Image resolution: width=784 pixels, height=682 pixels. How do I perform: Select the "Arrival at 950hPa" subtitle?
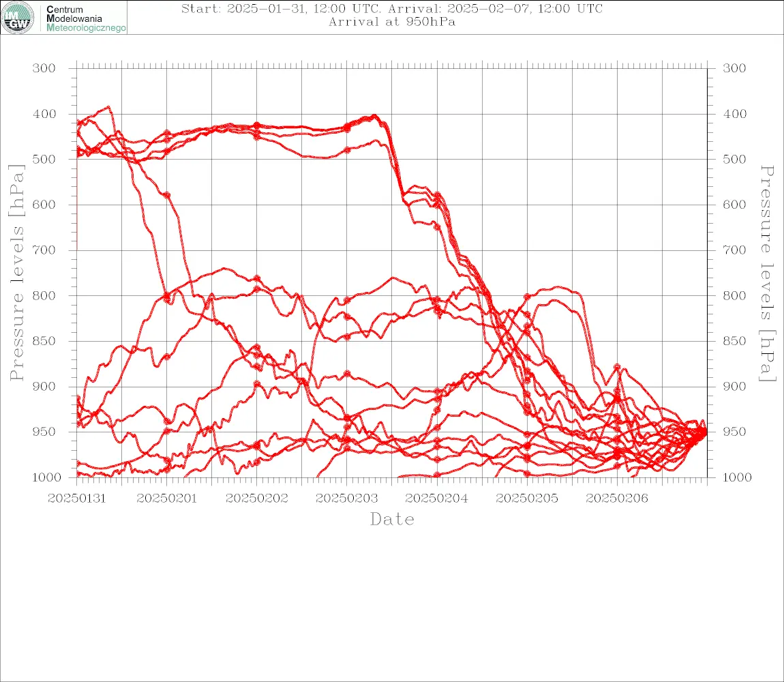pos(392,22)
